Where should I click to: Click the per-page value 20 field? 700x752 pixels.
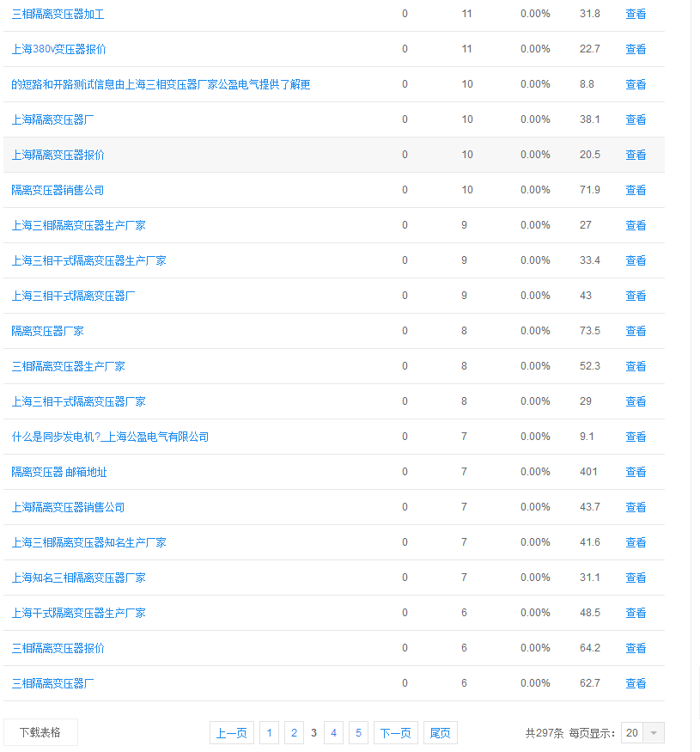tap(632, 733)
